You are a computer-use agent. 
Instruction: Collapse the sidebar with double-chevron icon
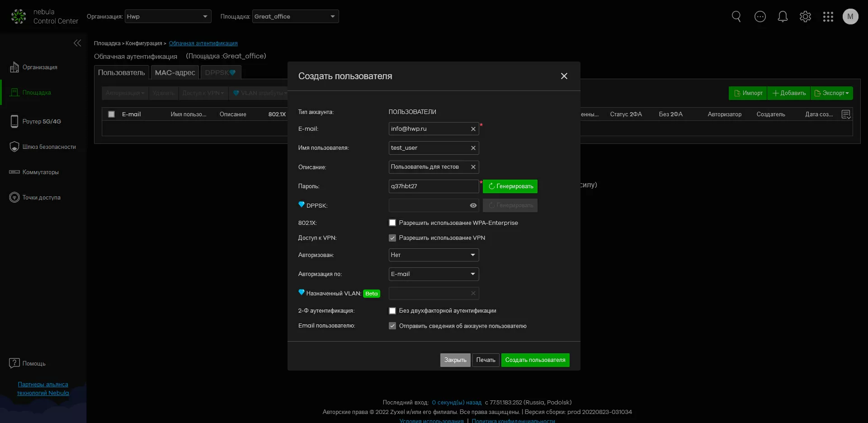point(77,43)
